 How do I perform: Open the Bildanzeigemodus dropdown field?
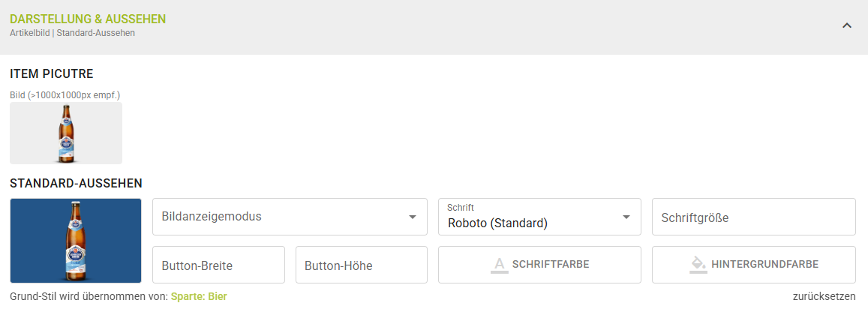point(281,217)
